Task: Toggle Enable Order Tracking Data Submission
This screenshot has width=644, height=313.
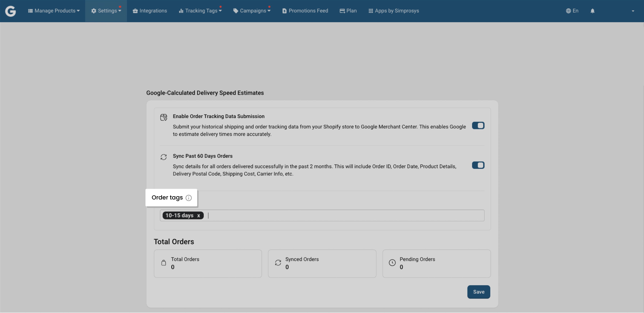Action: pyautogui.click(x=478, y=126)
